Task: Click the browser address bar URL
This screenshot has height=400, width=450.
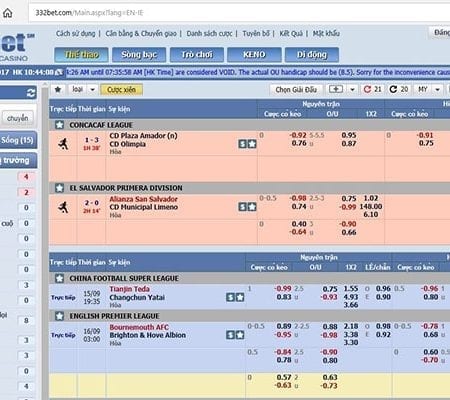Action: point(89,13)
